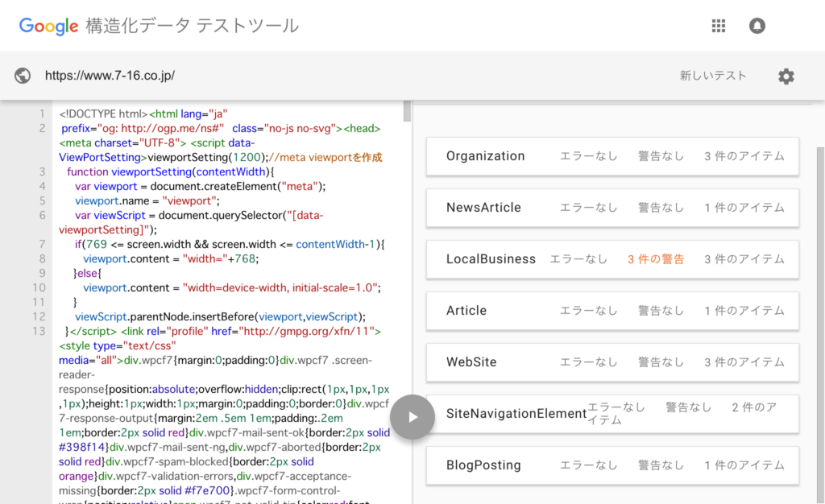Image resolution: width=825 pixels, height=504 pixels.
Task: Click the tested URL https://www.7-16.co.jp/
Action: (x=110, y=76)
